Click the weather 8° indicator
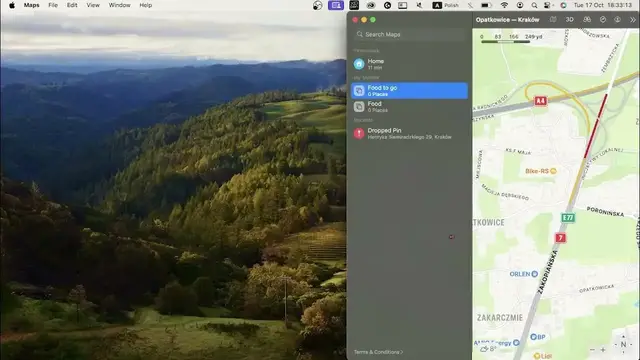The height and width of the screenshot is (360, 640). [x=489, y=349]
